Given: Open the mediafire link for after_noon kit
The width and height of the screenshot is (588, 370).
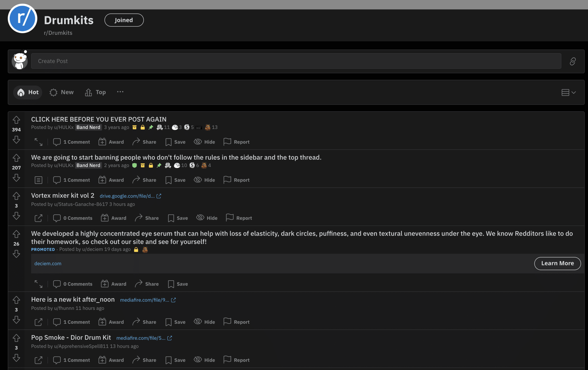Looking at the screenshot, I should coord(148,300).
